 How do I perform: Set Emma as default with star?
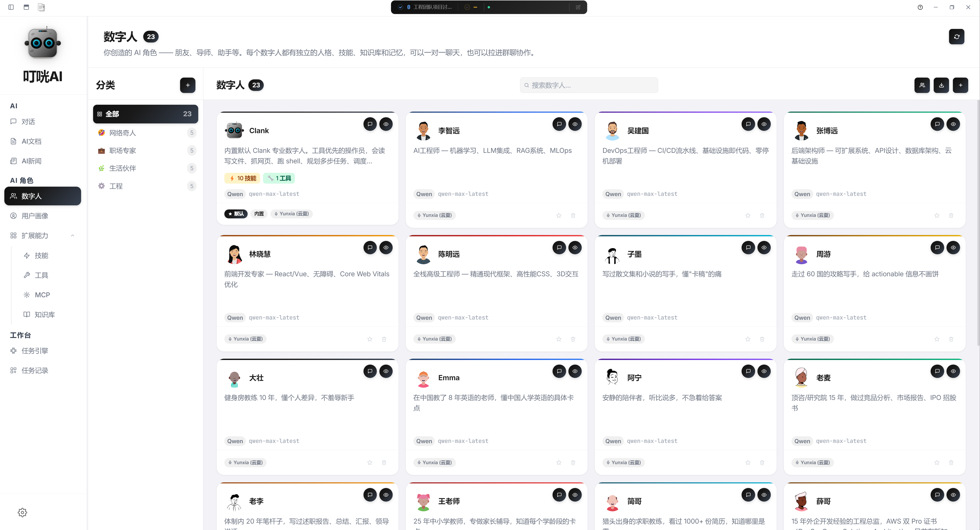pyautogui.click(x=558, y=463)
